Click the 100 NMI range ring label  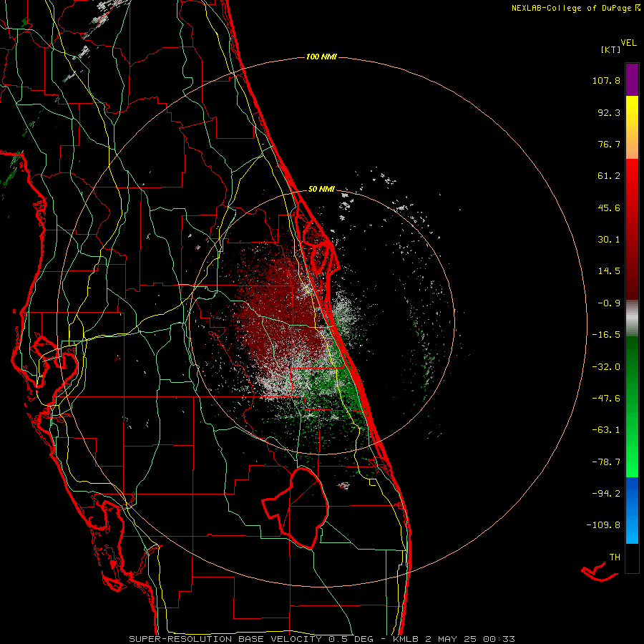click(x=321, y=57)
